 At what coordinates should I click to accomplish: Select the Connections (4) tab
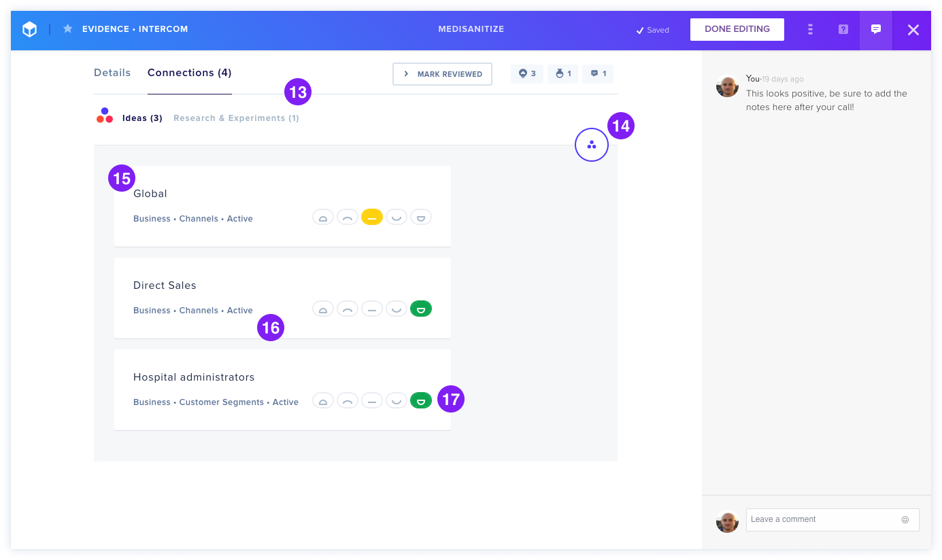(x=190, y=73)
